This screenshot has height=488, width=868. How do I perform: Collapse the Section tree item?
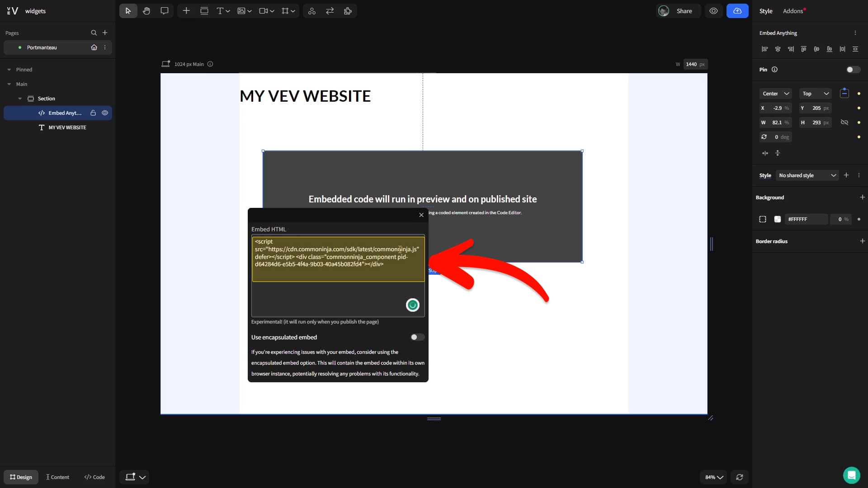coord(20,99)
